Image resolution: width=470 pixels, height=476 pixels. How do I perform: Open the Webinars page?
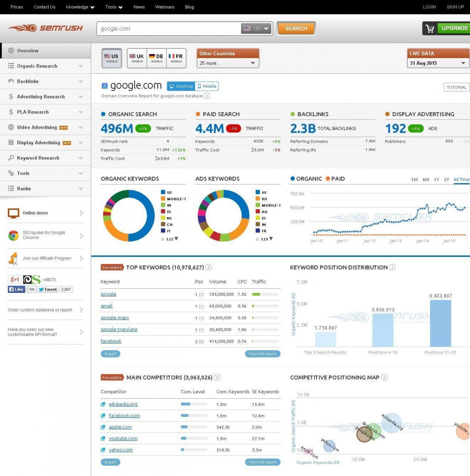(165, 7)
